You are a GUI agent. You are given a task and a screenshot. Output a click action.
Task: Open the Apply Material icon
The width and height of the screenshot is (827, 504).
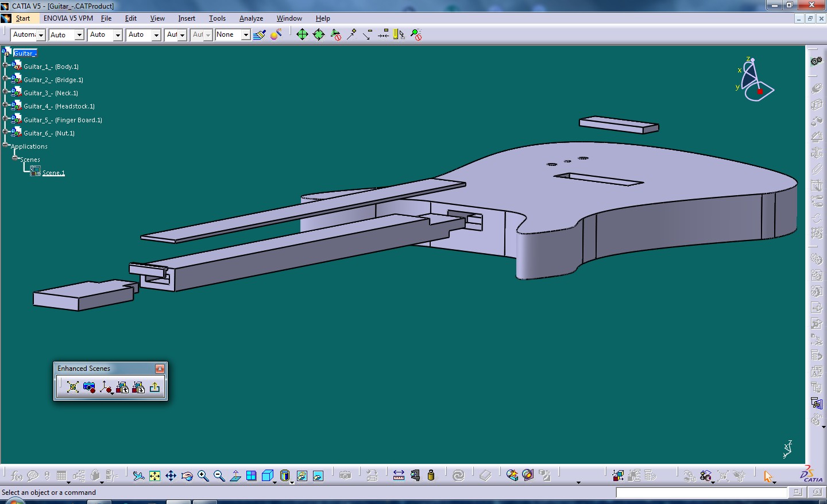click(x=276, y=34)
